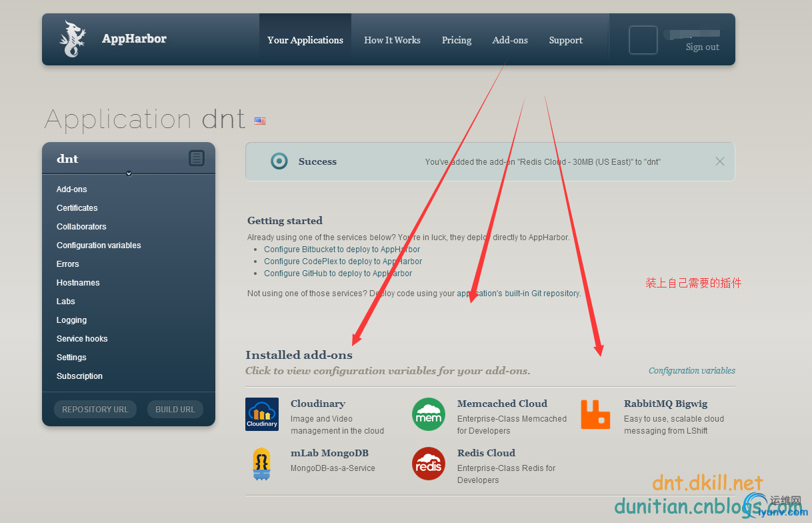
Task: Collapse the dnt sidebar chevron
Action: pos(129,173)
